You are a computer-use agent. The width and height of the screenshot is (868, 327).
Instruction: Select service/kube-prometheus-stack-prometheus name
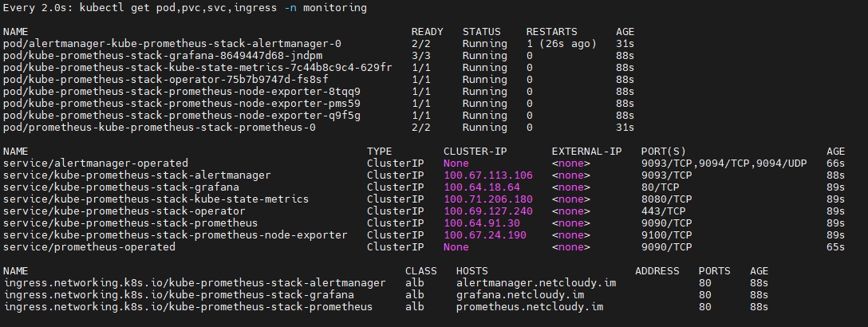131,223
